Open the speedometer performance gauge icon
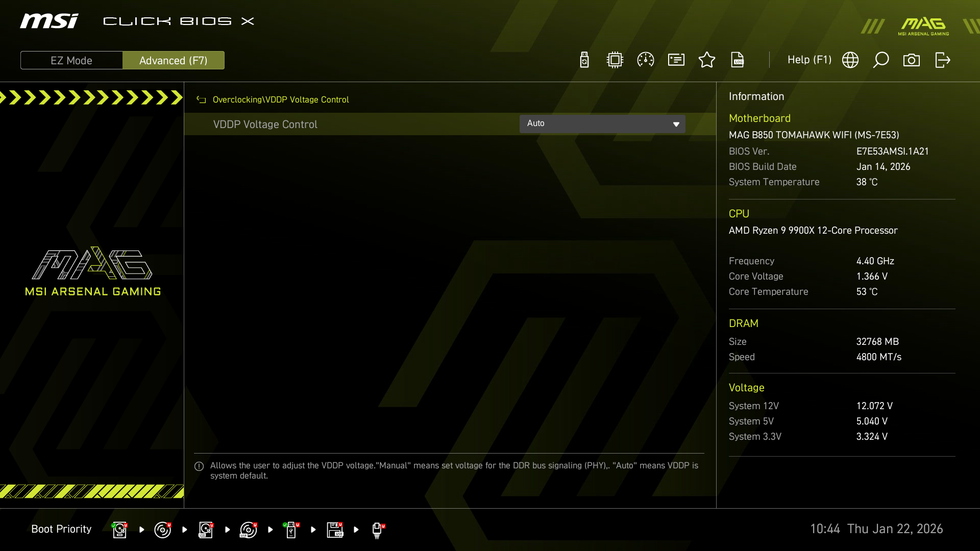 coord(646,60)
